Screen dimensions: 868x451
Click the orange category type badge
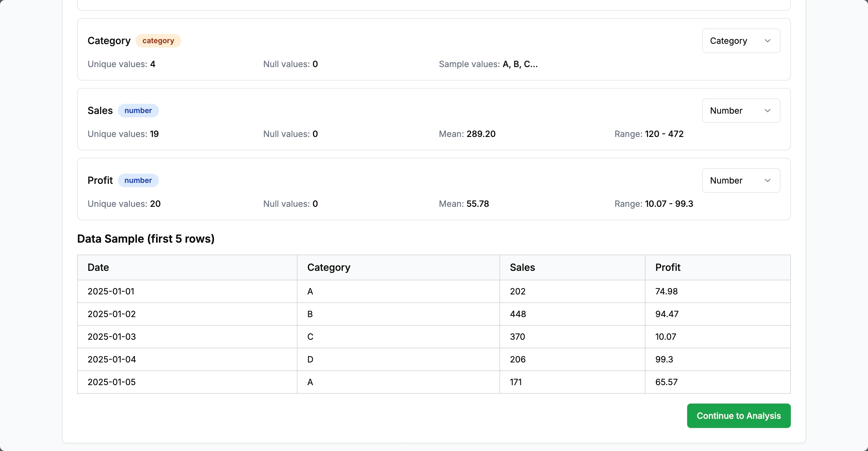[158, 41]
